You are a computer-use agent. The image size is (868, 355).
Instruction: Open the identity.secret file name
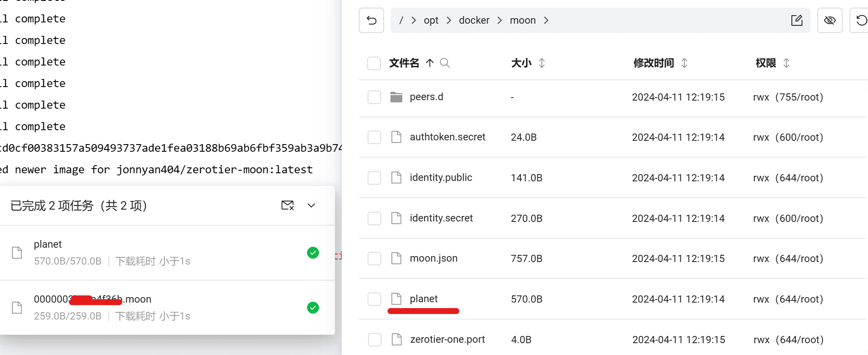click(441, 218)
